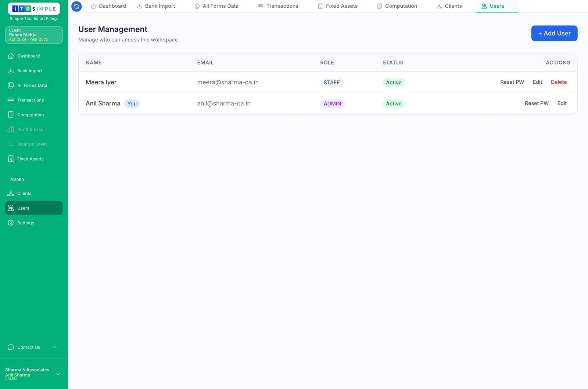Click icon in top Clients tab

[x=439, y=6]
